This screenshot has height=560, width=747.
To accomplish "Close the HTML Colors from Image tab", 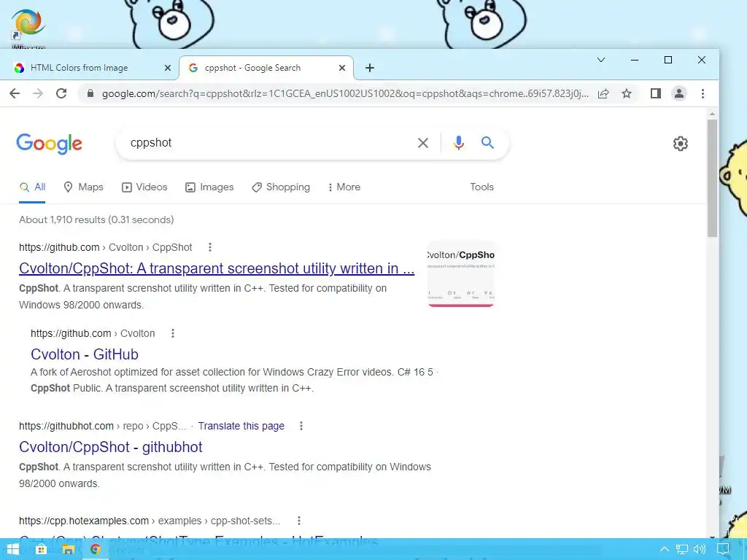I will (167, 68).
